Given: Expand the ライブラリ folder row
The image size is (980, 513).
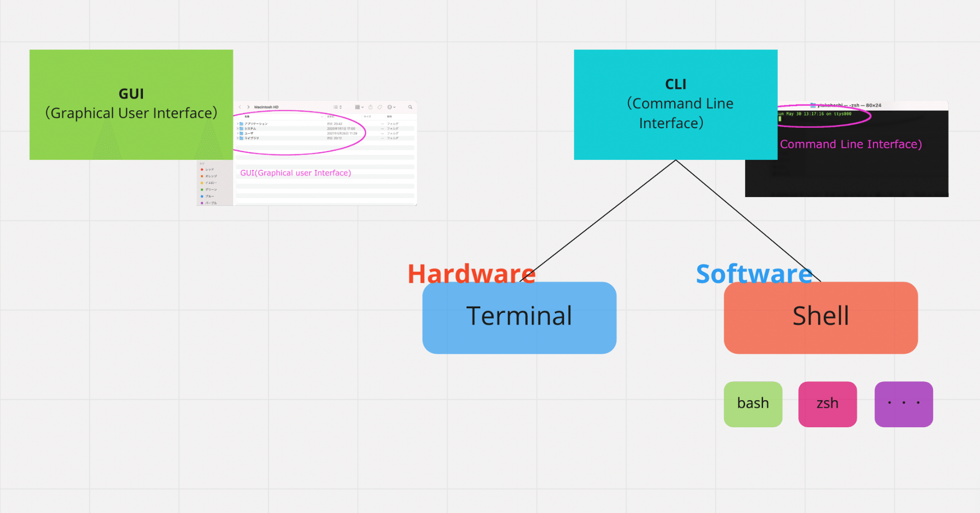Looking at the screenshot, I should [237, 138].
